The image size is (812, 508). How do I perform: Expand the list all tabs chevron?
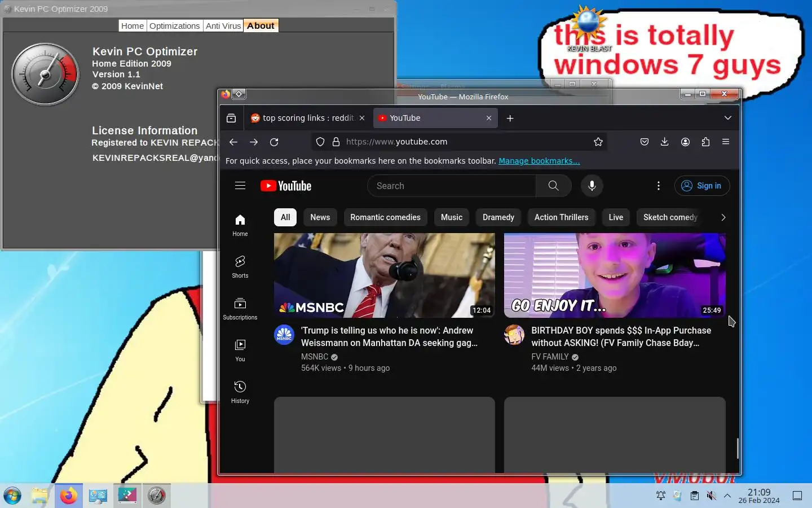tap(728, 118)
